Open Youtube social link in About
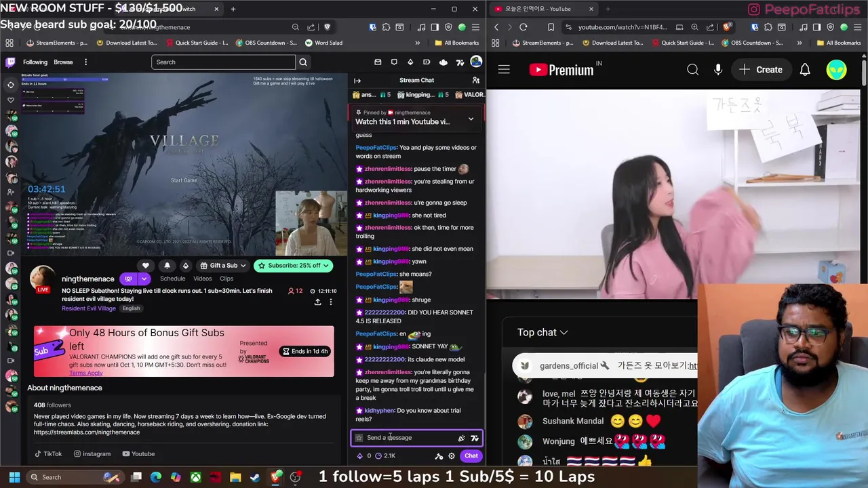The image size is (868, 488). click(138, 453)
